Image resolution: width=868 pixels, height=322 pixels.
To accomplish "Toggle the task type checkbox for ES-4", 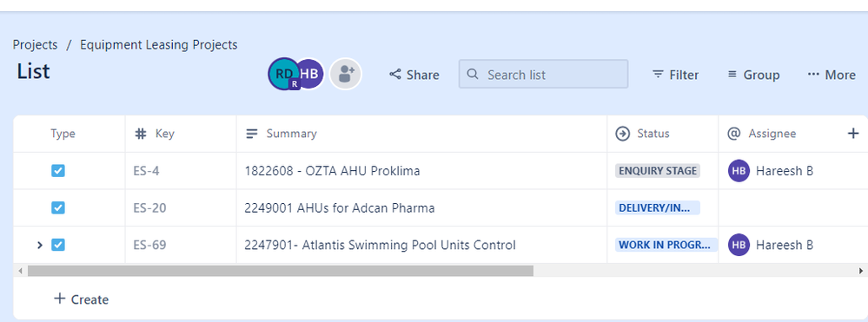I will (58, 170).
